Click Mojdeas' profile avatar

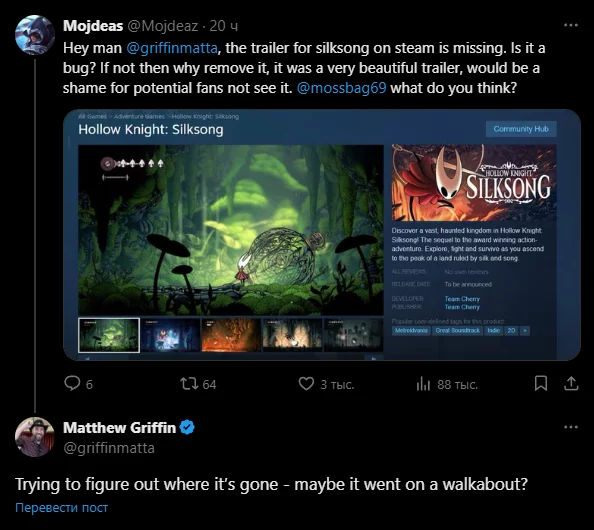coord(35,35)
